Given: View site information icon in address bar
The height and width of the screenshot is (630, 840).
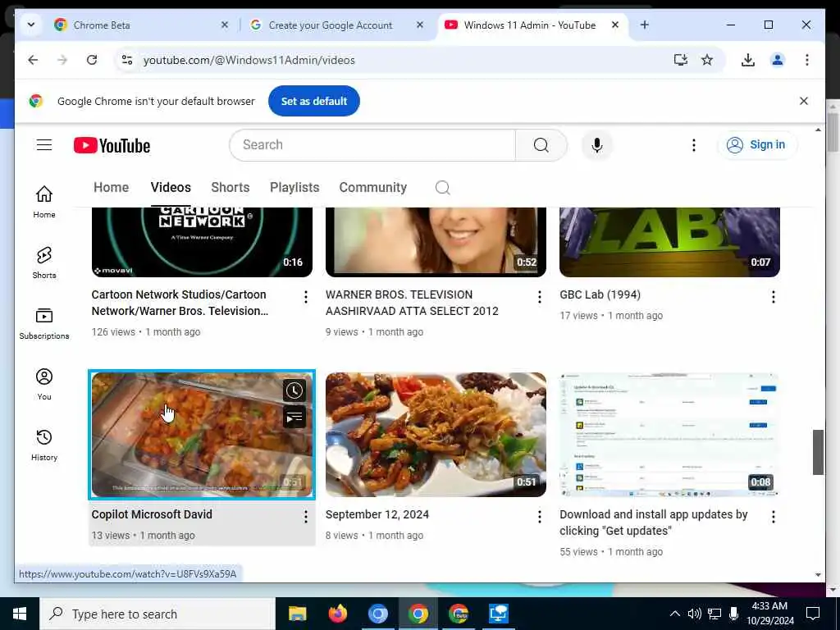Looking at the screenshot, I should pyautogui.click(x=127, y=60).
